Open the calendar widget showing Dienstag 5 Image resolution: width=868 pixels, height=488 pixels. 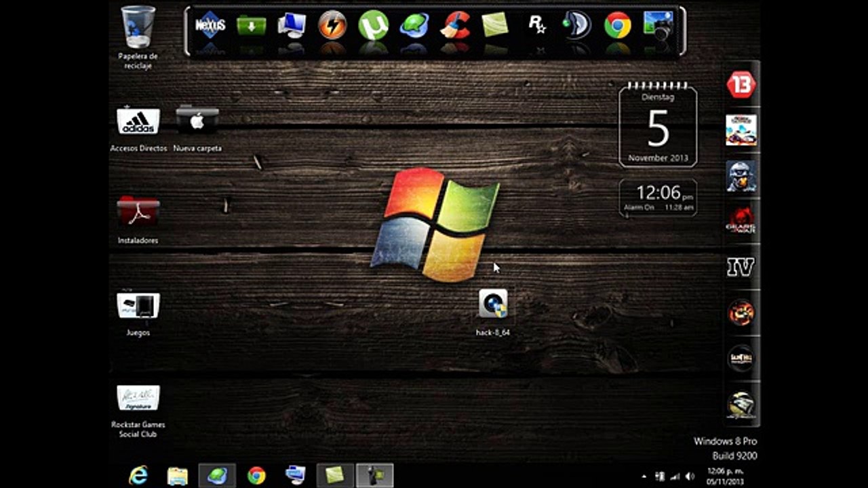click(658, 125)
